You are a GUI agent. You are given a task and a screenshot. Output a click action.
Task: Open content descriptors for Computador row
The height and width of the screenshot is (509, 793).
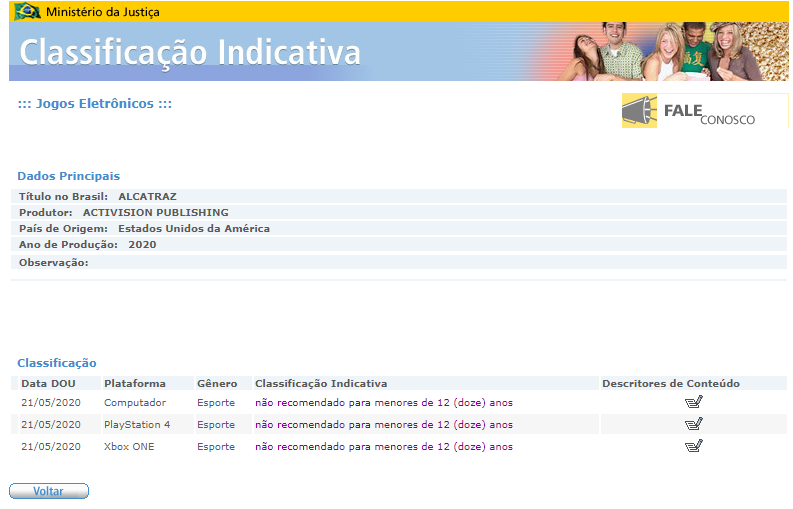[x=693, y=402]
